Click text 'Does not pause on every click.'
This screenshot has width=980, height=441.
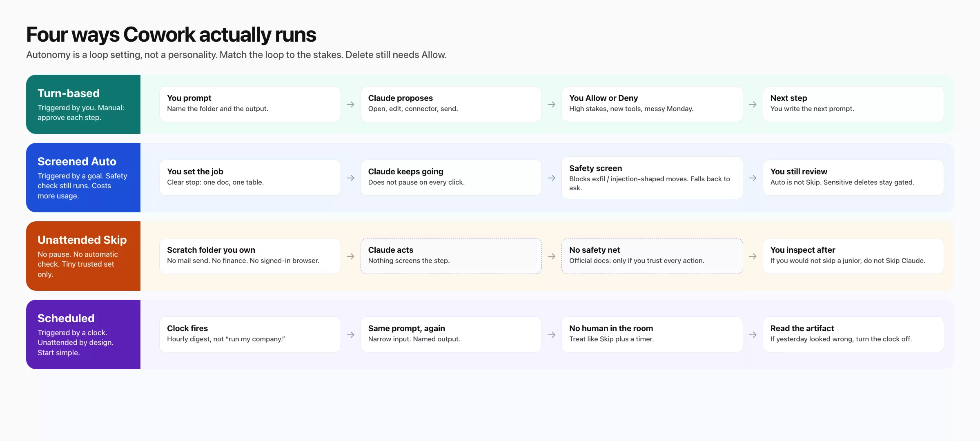(416, 182)
